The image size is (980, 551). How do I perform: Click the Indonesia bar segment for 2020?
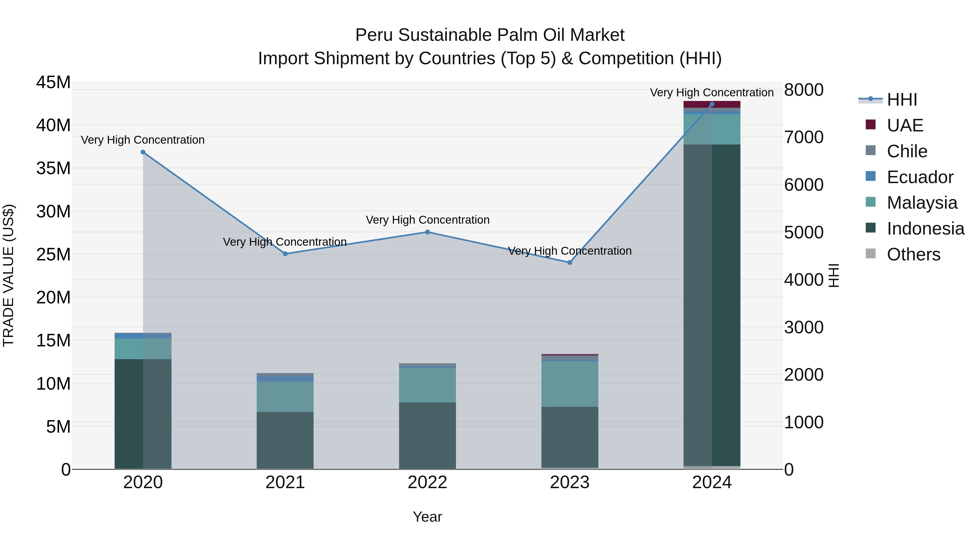143,414
